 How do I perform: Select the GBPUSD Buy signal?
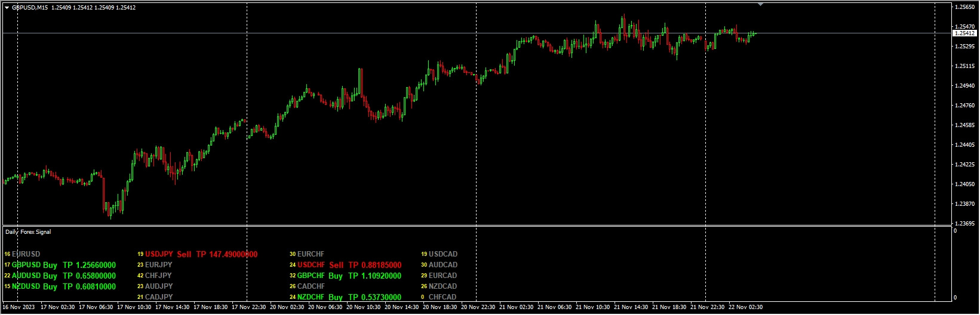(35, 265)
